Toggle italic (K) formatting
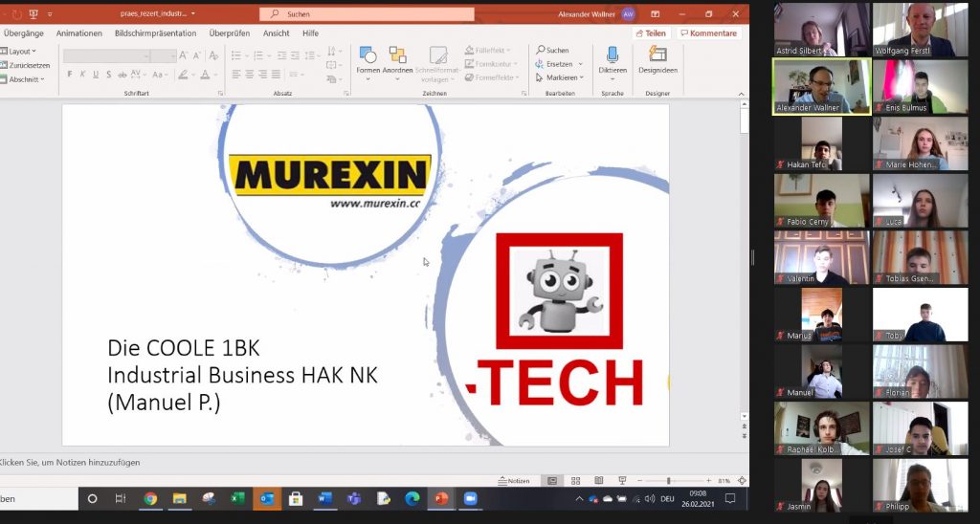This screenshot has height=524, width=980. pos(82,75)
